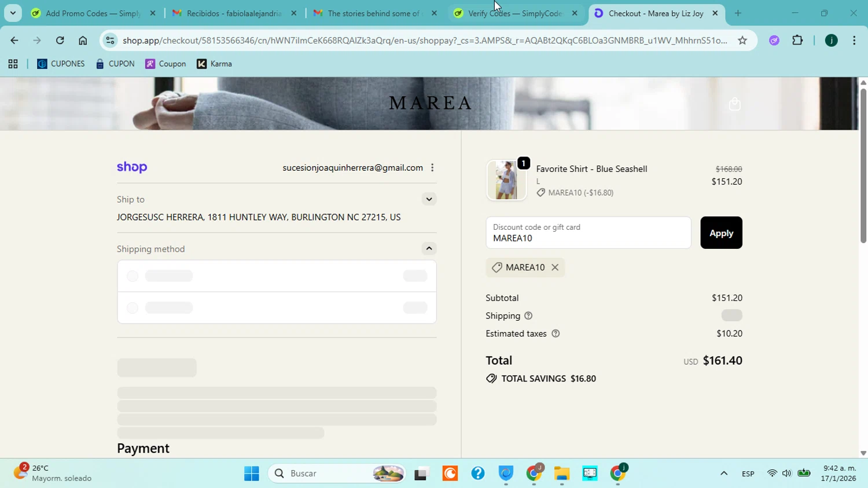Show hidden system tray icons
Viewport: 868px width, 488px height.
coord(724,474)
